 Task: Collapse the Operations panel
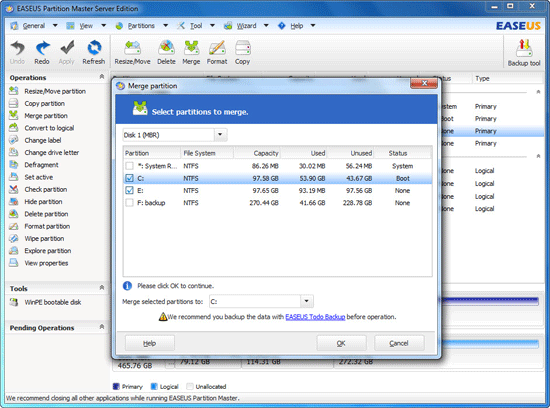[x=102, y=77]
